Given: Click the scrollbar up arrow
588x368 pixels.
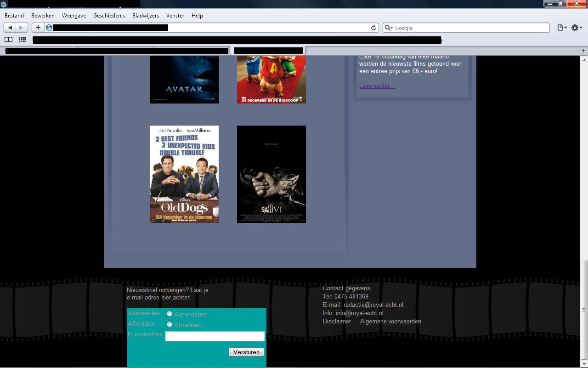Looking at the screenshot, I should click(584, 59).
